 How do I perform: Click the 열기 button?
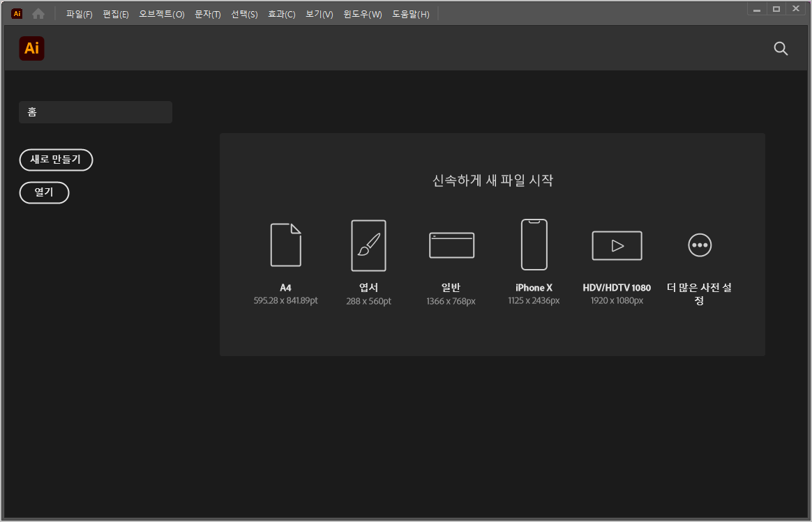tap(44, 192)
